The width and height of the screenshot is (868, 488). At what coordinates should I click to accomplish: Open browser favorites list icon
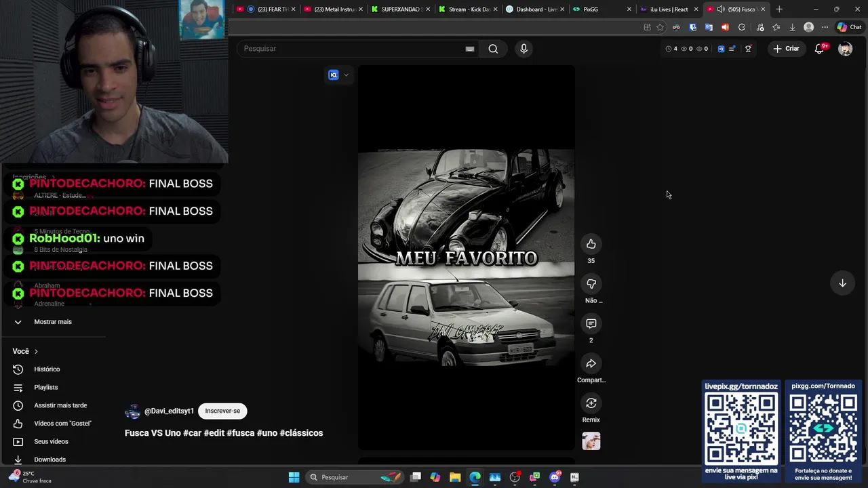point(776,27)
